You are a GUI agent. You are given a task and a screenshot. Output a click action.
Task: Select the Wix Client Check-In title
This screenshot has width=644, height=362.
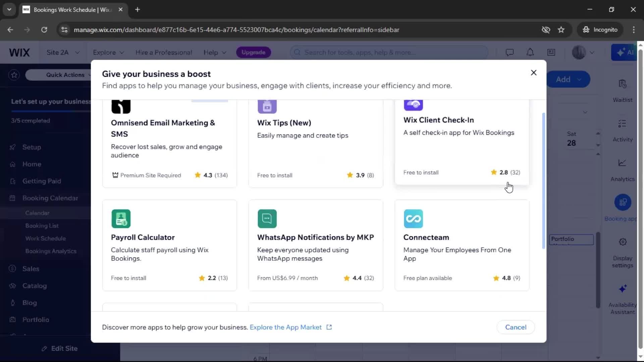438,120
